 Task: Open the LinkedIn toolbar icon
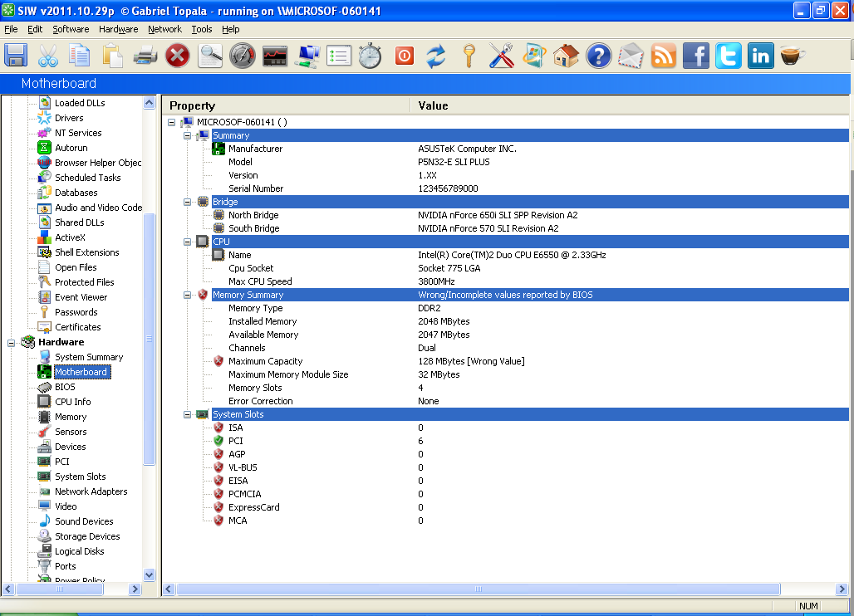click(x=760, y=56)
